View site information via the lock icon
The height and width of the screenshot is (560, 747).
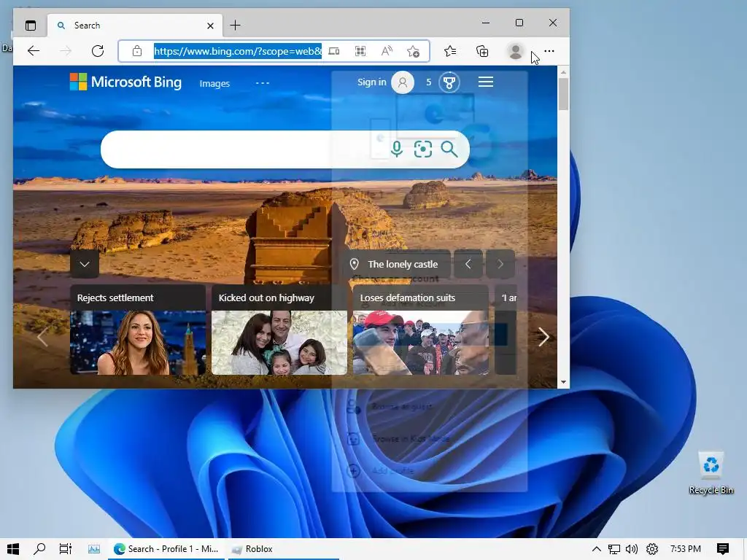point(137,51)
